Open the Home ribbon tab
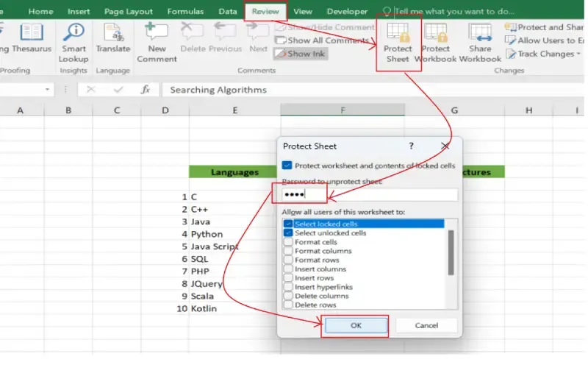 pyautogui.click(x=40, y=11)
